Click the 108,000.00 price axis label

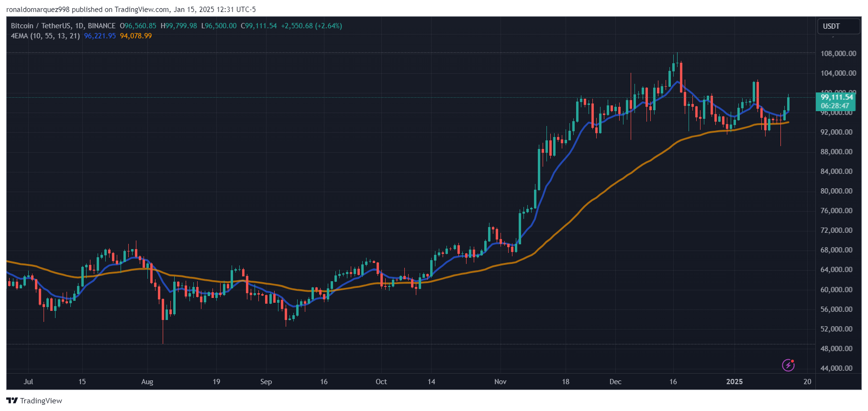point(838,54)
